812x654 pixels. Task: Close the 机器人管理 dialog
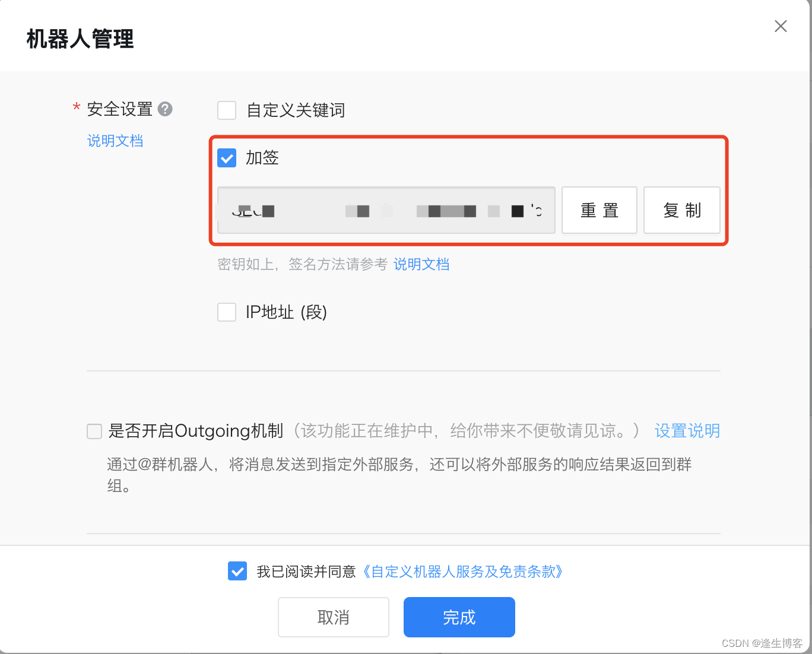click(781, 26)
